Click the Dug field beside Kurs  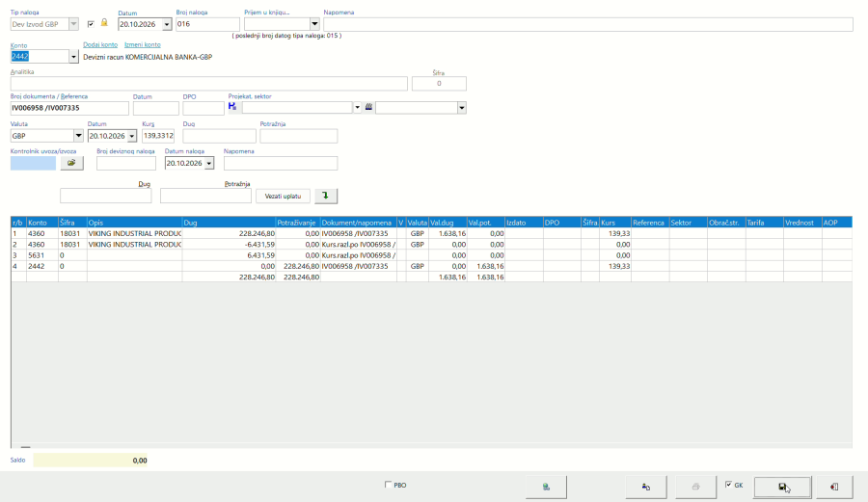click(x=219, y=136)
